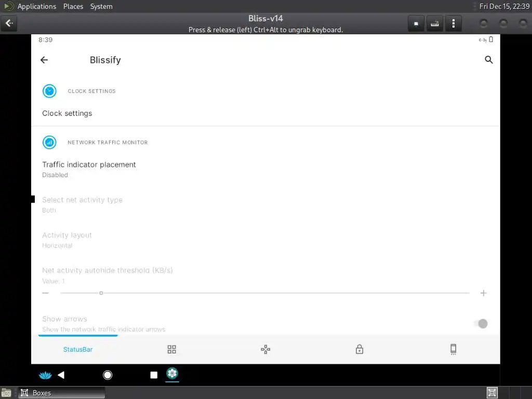Screen dimensions: 532x399
Task: Click the 8:39 status bar clock
Action: coord(46,39)
